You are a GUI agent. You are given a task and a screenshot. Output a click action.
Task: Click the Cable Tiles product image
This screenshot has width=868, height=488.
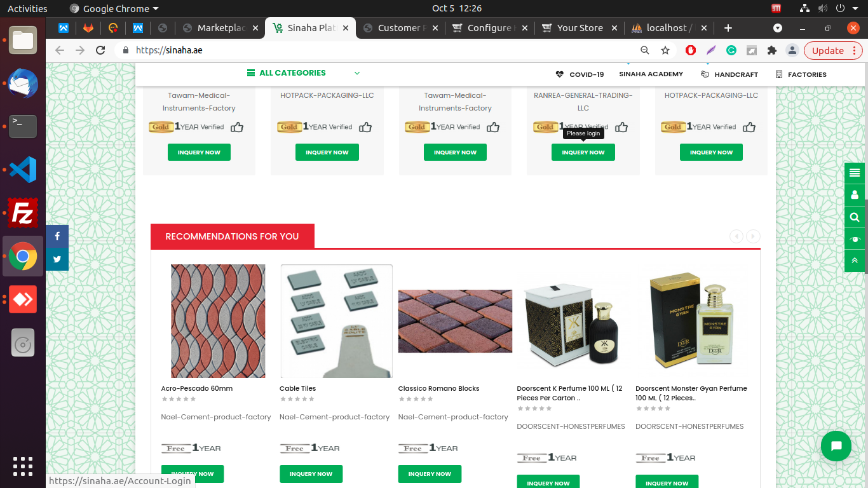tap(337, 321)
